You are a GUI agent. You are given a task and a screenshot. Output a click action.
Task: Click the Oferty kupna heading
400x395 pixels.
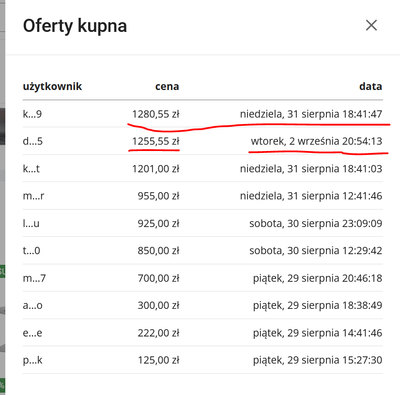tap(75, 26)
